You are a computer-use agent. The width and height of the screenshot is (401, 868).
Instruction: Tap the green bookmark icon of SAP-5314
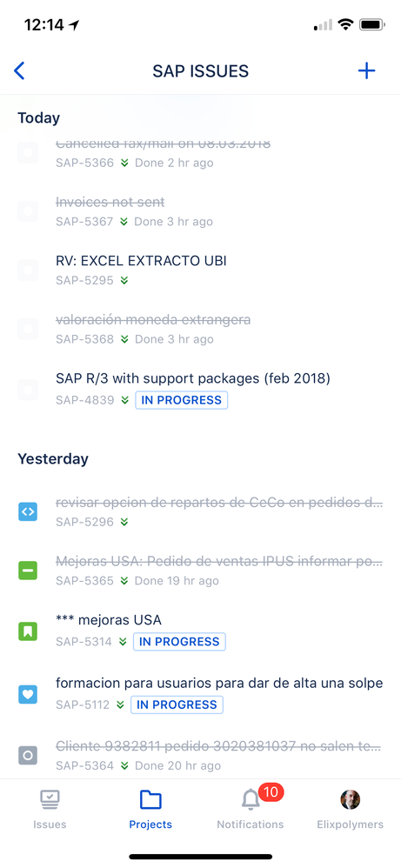(28, 631)
